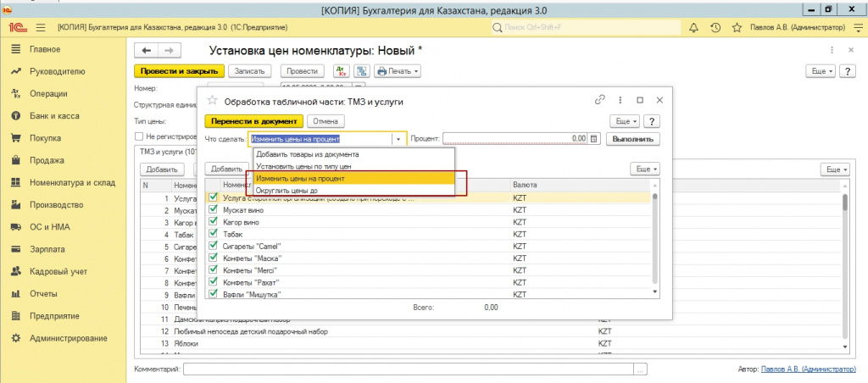Choose Добавить товары из документа option
This screenshot has width=868, height=383.
click(353, 154)
